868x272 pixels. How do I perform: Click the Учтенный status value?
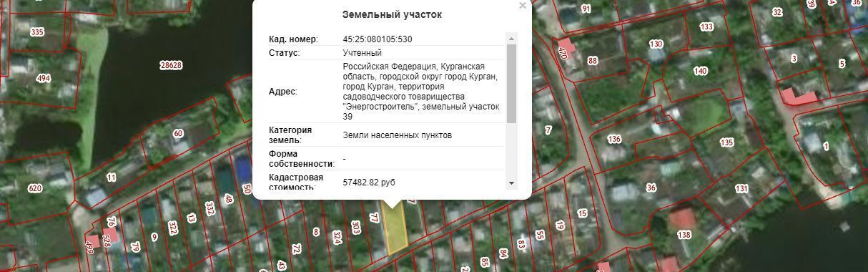[x=363, y=53]
